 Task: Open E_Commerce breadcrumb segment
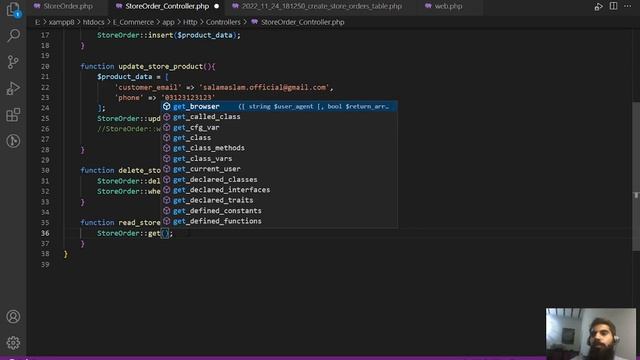(133, 22)
